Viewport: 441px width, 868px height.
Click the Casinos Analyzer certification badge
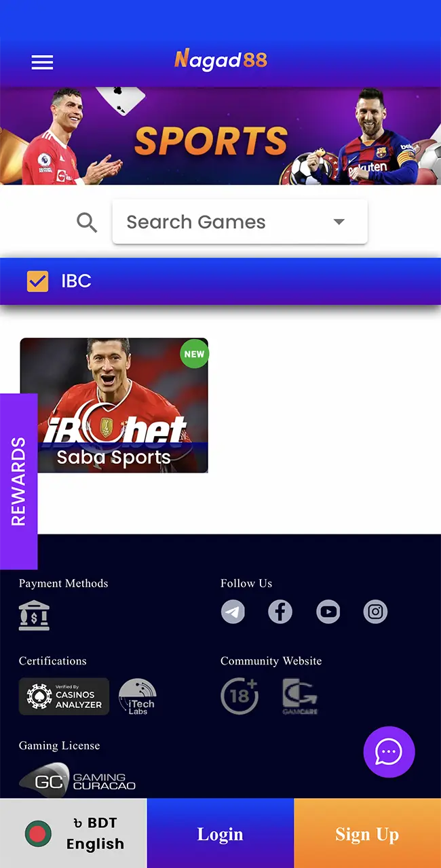coord(64,696)
